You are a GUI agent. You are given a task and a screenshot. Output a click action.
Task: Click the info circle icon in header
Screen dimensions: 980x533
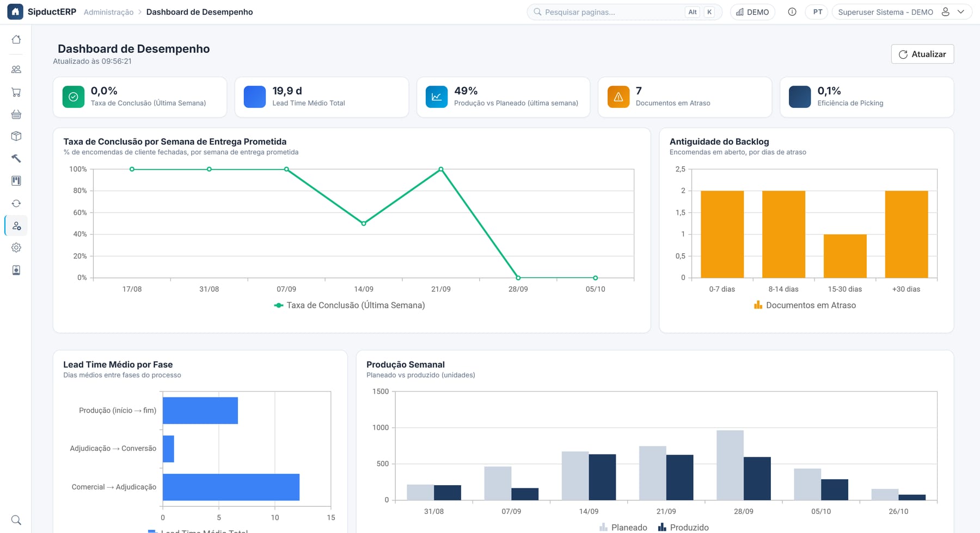[792, 12]
